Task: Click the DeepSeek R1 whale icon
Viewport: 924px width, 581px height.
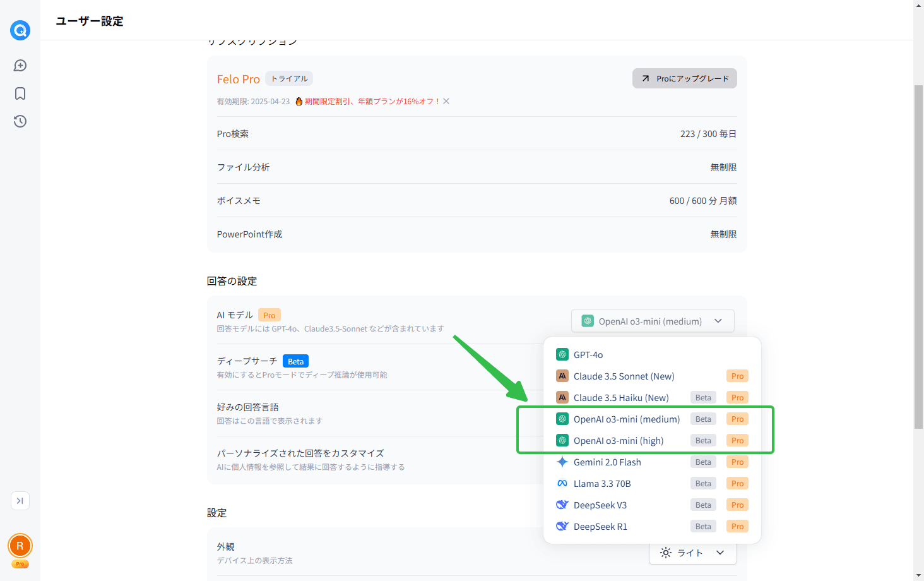Action: (562, 527)
